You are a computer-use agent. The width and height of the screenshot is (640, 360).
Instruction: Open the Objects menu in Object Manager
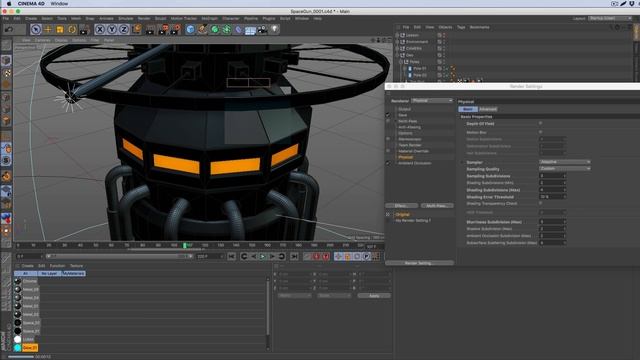tap(445, 27)
